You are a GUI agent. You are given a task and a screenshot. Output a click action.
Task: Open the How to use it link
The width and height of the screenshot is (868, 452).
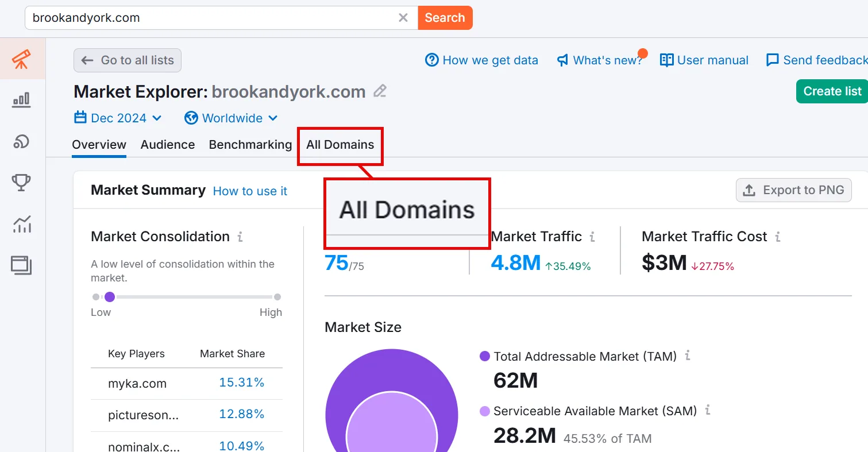[250, 191]
